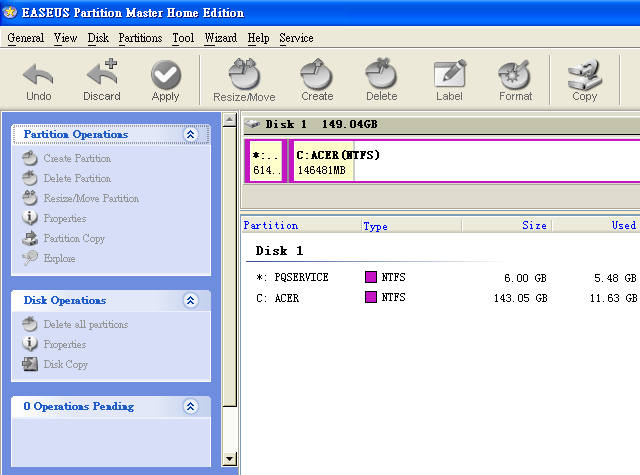Screen dimensions: 640x475
Task: Collapse the Disk Operations panel
Action: tap(191, 300)
